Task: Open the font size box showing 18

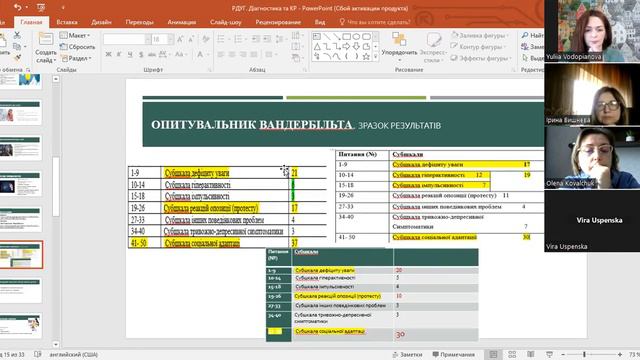Action: click(162, 39)
